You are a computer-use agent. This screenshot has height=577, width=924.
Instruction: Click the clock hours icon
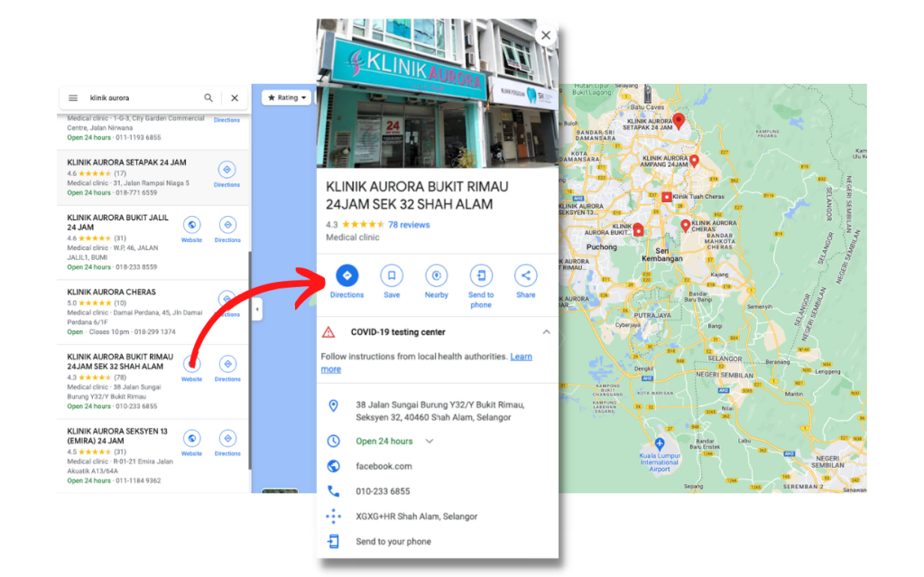(334, 442)
